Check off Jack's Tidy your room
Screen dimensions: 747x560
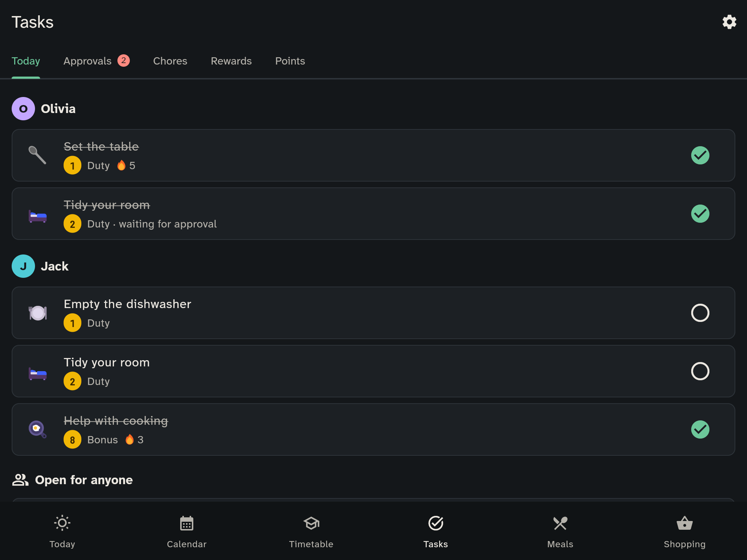[700, 371]
